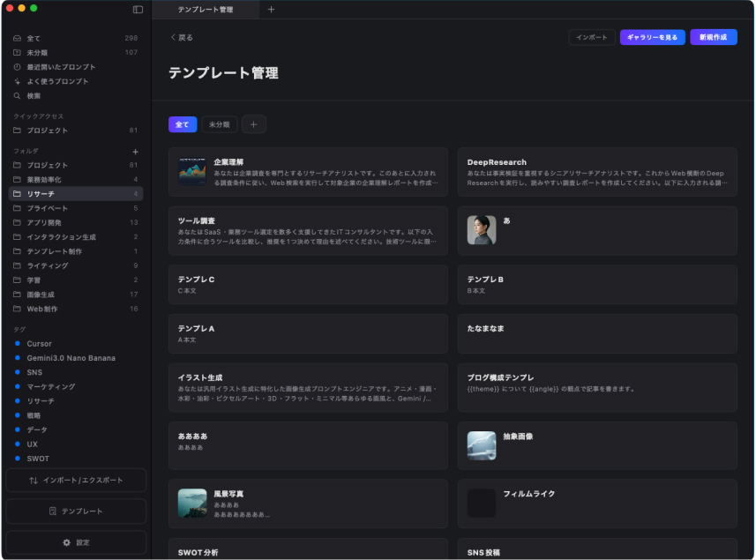Click the folder icon beside 画像生成

click(x=18, y=295)
